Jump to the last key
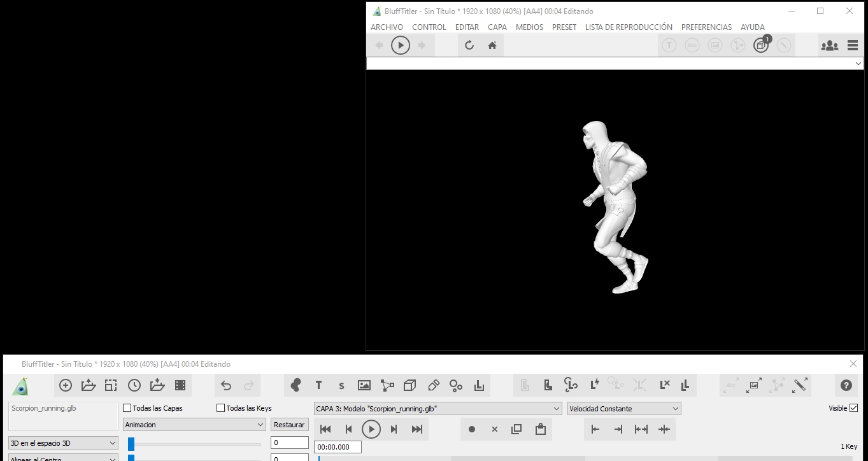Viewport: 868px width, 461px height. point(417,429)
